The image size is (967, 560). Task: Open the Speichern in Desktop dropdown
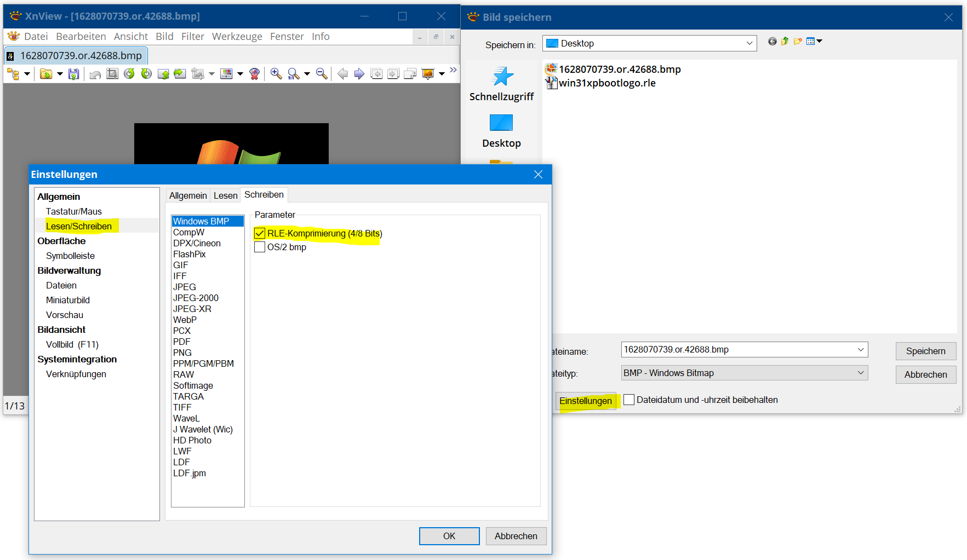click(749, 43)
